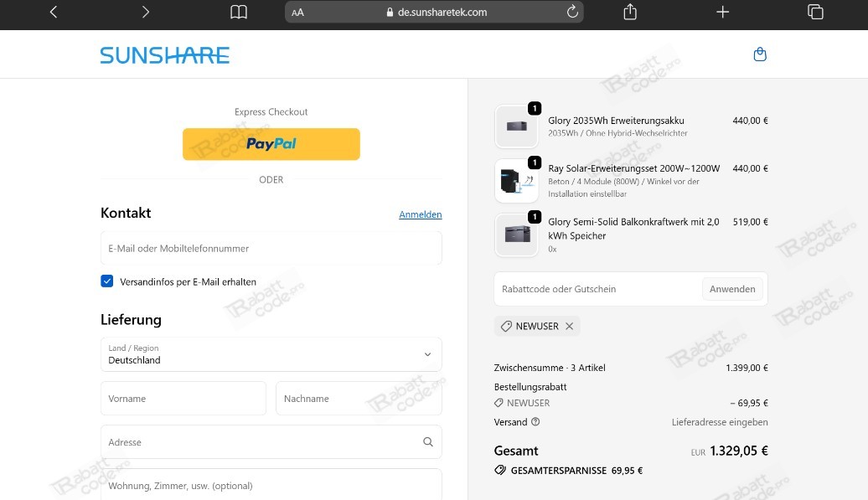This screenshot has height=500, width=868.
Task: Expand the Land / Region dropdown
Action: [271, 354]
